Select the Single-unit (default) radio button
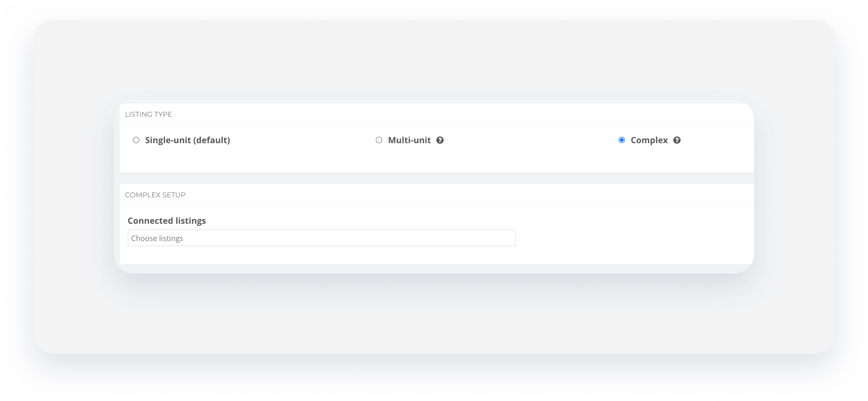This screenshot has width=868, height=401. tap(136, 140)
